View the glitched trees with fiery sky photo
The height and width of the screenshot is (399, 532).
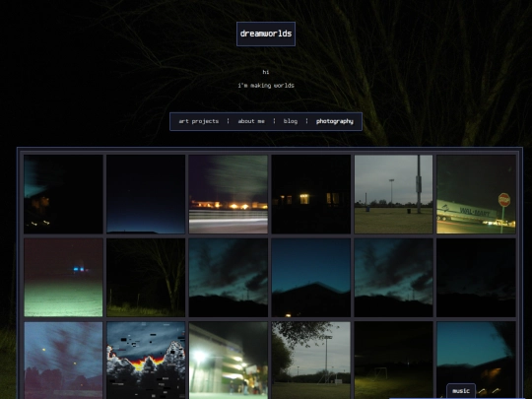point(146,361)
